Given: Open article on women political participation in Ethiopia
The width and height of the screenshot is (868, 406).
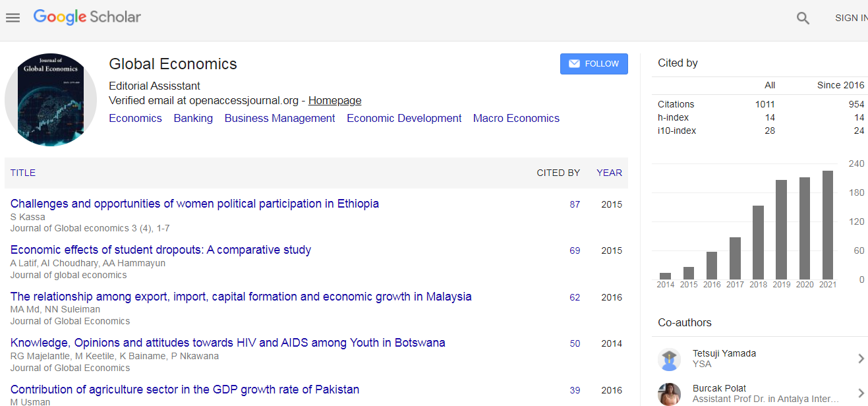Looking at the screenshot, I should [194, 204].
